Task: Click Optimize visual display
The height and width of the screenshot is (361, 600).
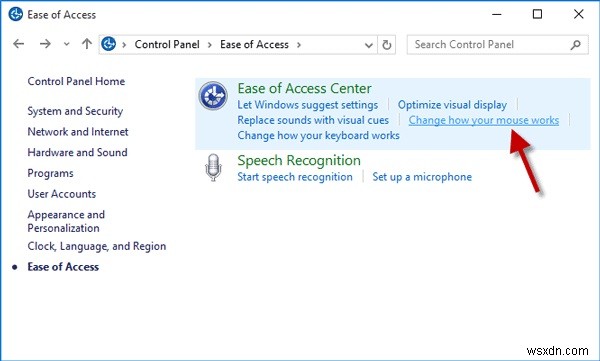Action: [452, 105]
